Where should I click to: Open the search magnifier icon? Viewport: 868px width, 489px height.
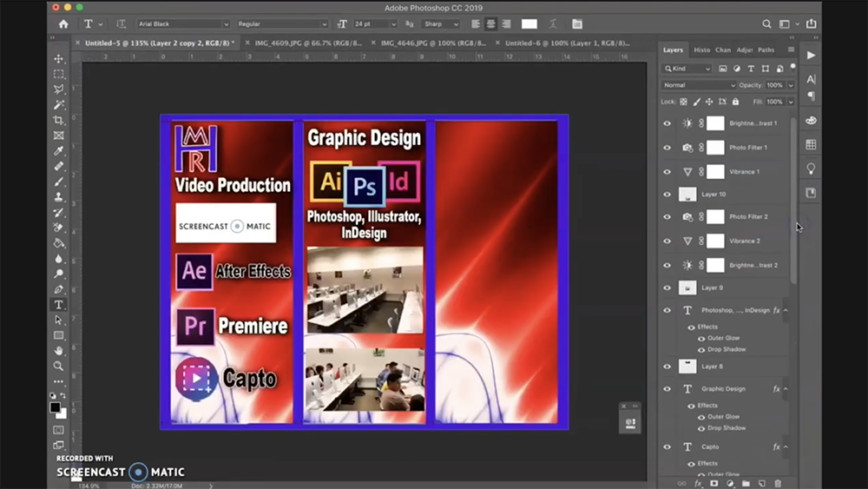(766, 23)
